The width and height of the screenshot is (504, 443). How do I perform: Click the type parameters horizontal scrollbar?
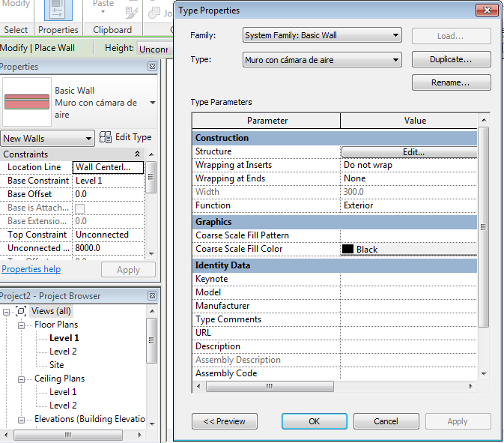point(270,386)
